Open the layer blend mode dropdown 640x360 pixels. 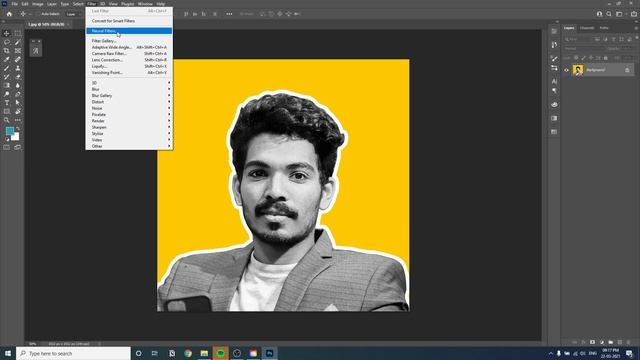click(x=584, y=48)
